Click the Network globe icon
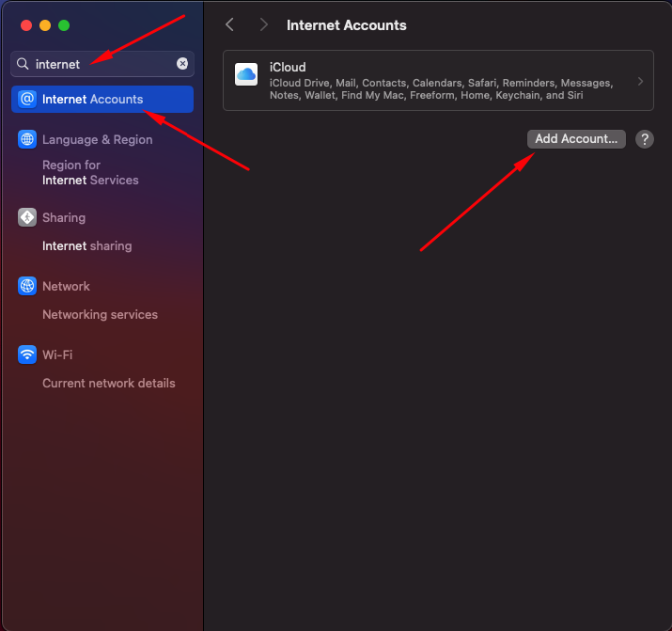 click(27, 286)
